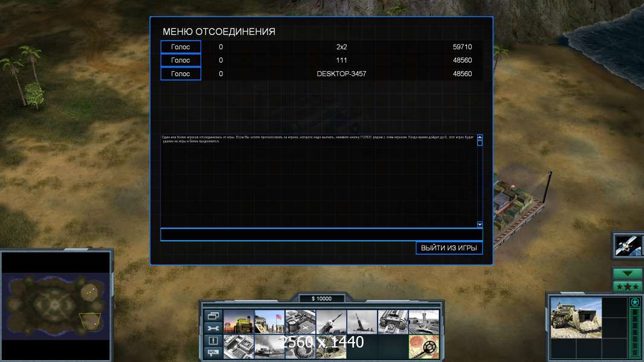
Task: Activate the mine detector clear-mines icon
Action: [423, 347]
